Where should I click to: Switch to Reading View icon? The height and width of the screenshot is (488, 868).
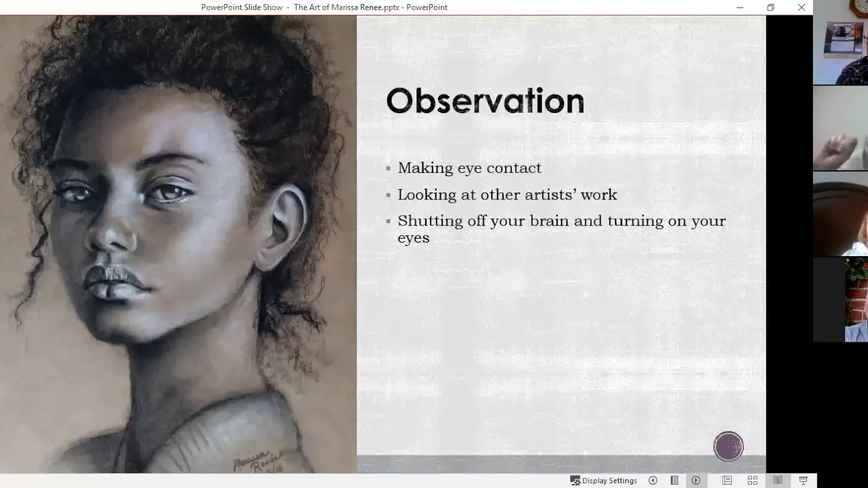click(778, 481)
